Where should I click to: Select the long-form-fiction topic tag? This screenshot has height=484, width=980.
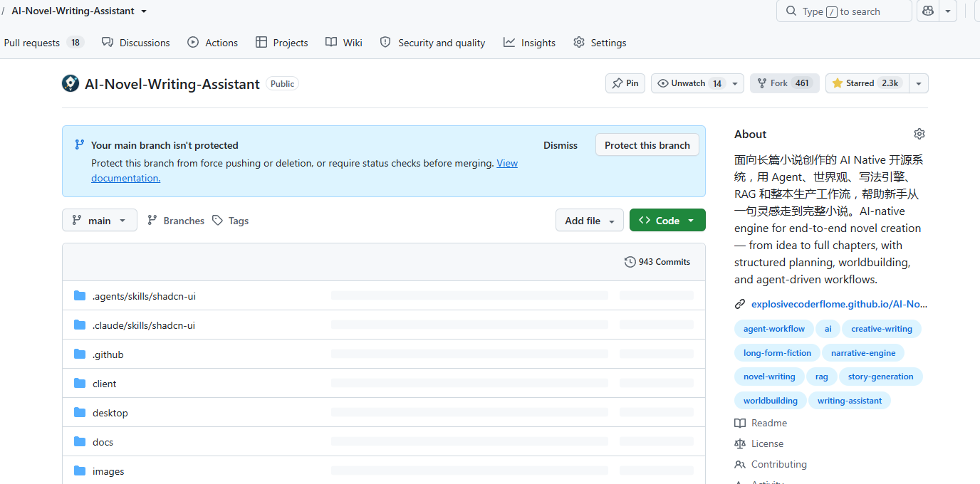pos(777,353)
